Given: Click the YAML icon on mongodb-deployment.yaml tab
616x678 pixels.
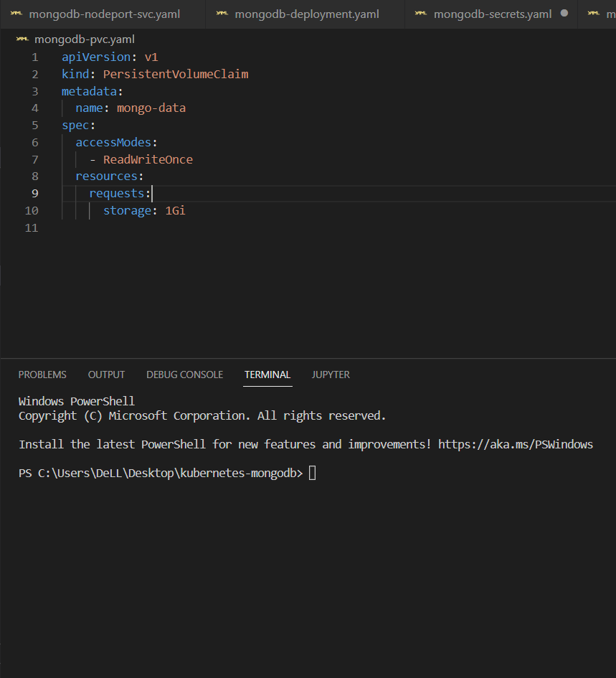Looking at the screenshot, I should point(222,14).
